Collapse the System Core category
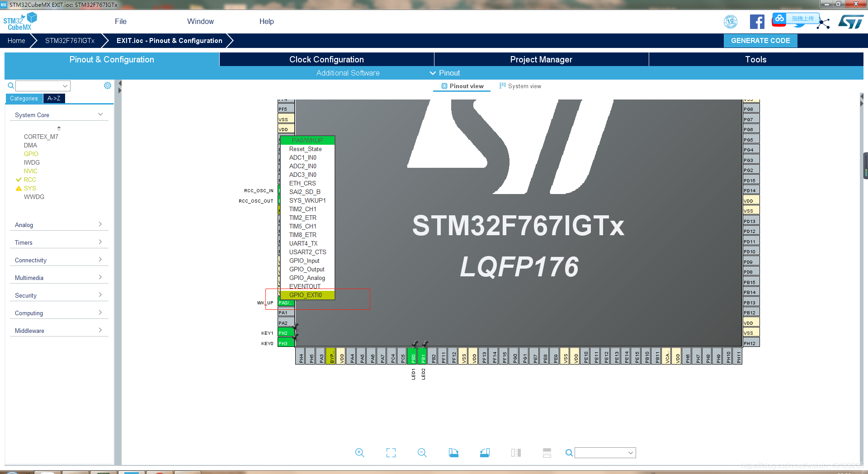This screenshot has height=474, width=868. point(100,114)
